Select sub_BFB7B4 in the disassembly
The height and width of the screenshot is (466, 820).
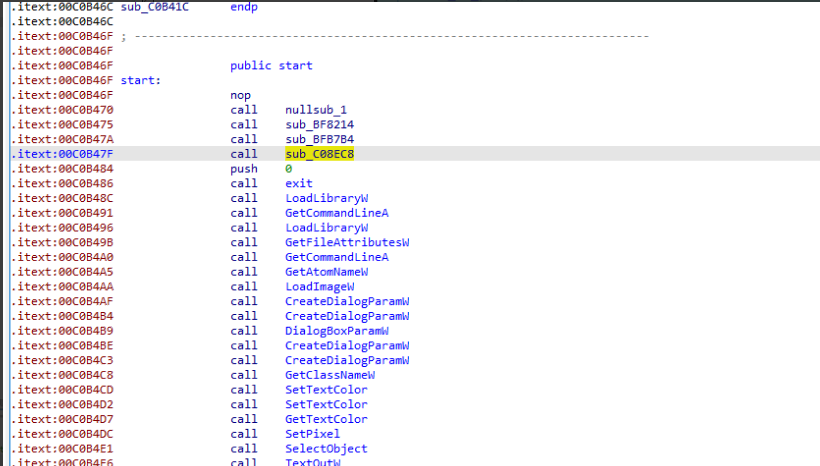pyautogui.click(x=319, y=139)
